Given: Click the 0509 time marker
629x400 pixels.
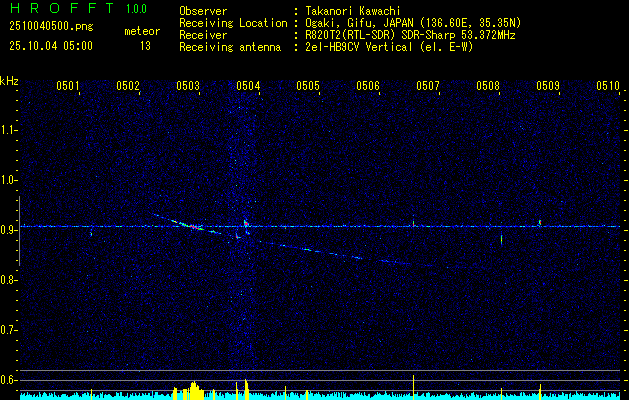Looking at the screenshot, I should click(548, 86).
